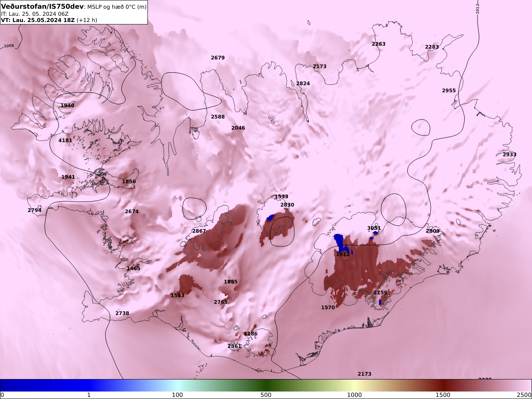532x399 pixels.
Task: Click the 1500 tick on the color scale
Action: 443,395
